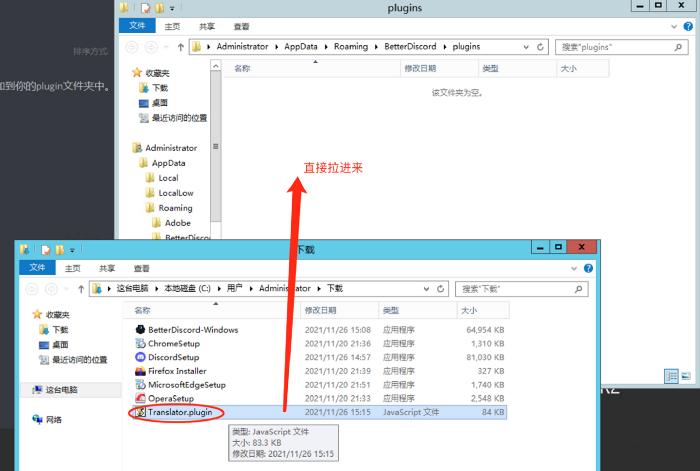Go up one level in 下載 window
Screen dimensions: 700x471
coord(81,289)
